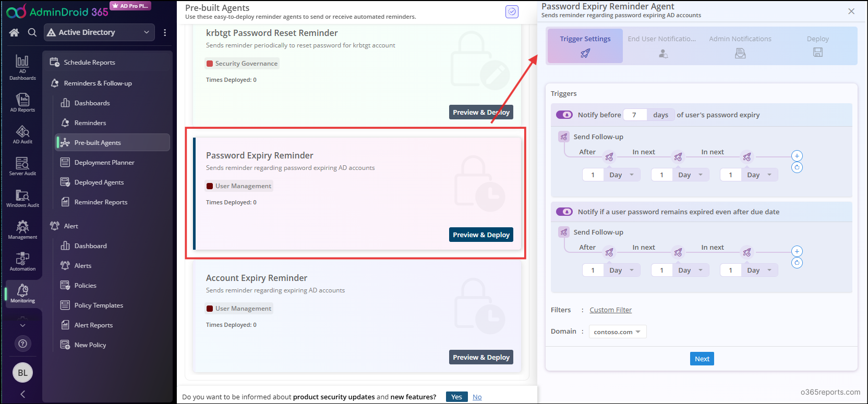Open the After Day dropdown of the expired trigger

click(622, 270)
